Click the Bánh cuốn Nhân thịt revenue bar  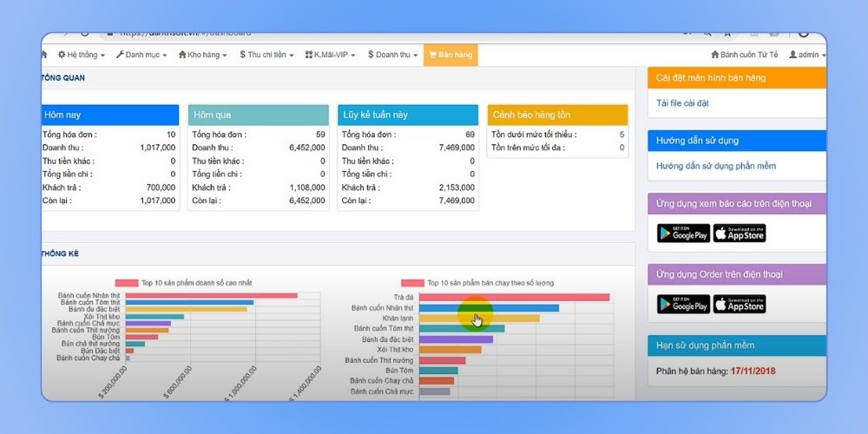[x=211, y=296]
